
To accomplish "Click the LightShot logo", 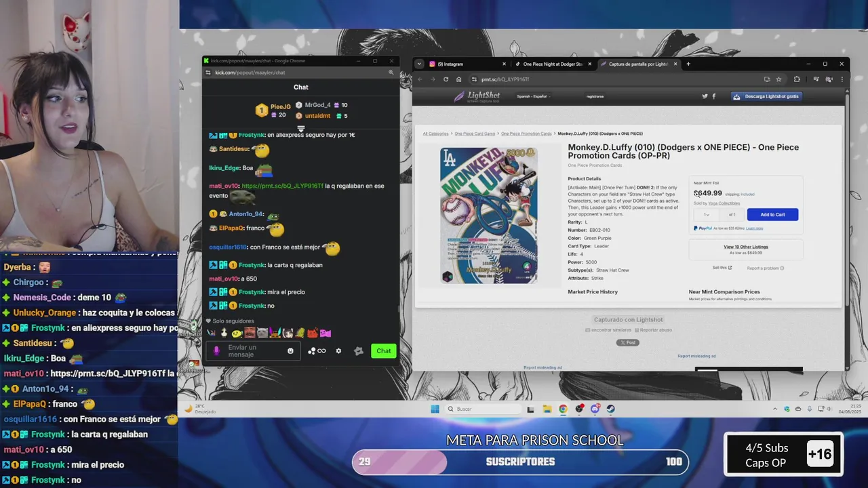I will pyautogui.click(x=478, y=96).
